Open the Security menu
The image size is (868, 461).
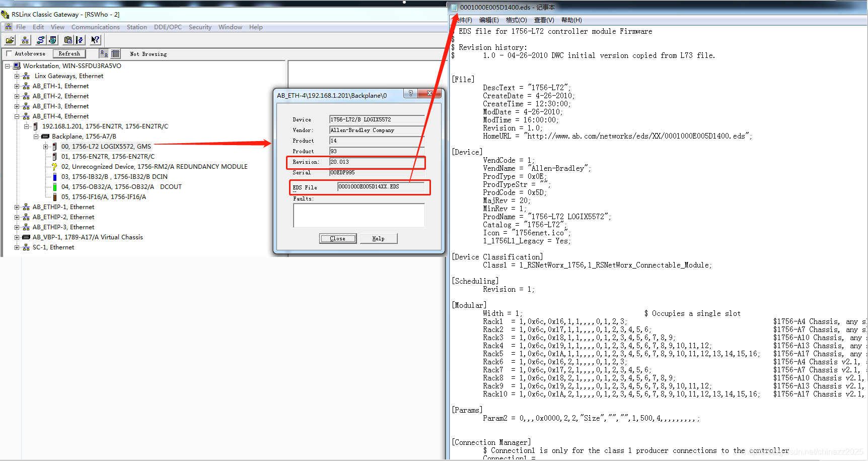(200, 27)
